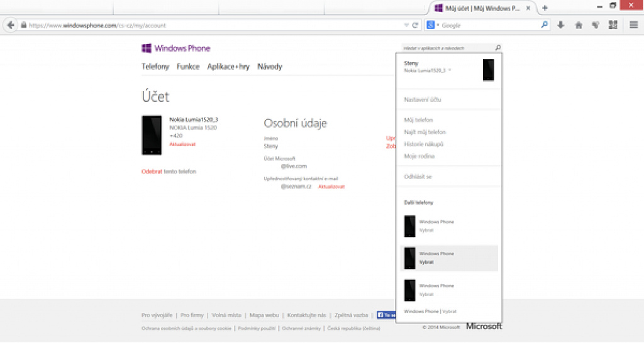Select Můj telefon in the dropdown
The image size is (644, 343).
(x=418, y=120)
